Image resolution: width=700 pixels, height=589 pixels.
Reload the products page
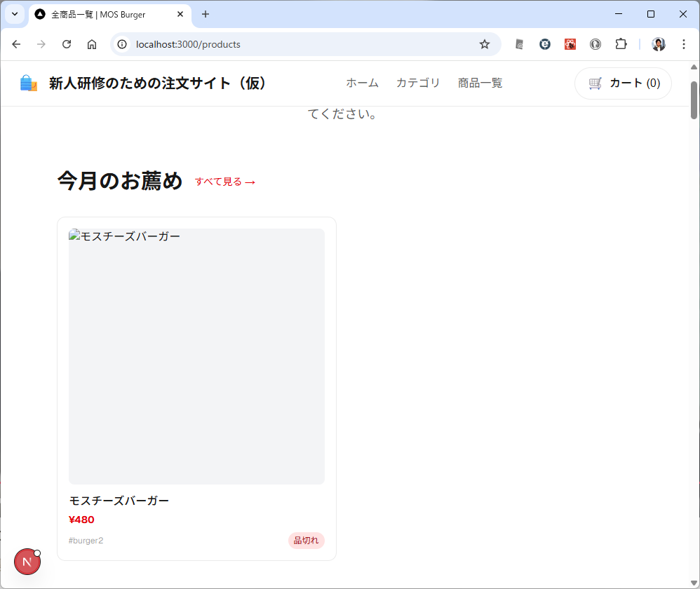point(67,44)
